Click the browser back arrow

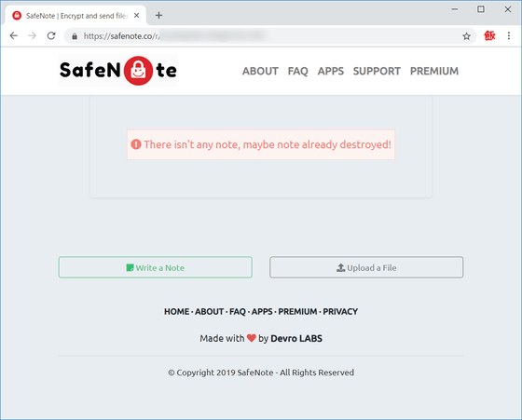pos(13,35)
